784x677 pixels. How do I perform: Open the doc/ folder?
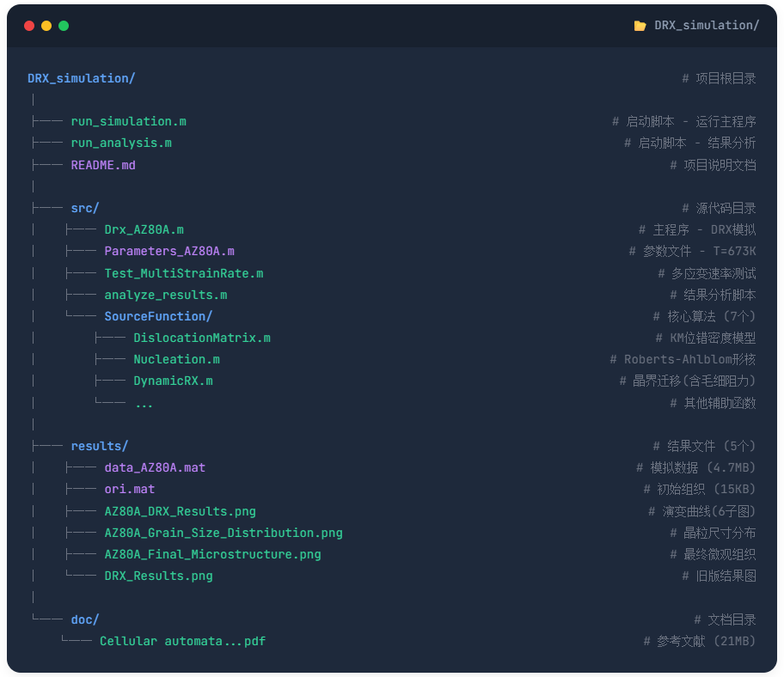point(85,619)
